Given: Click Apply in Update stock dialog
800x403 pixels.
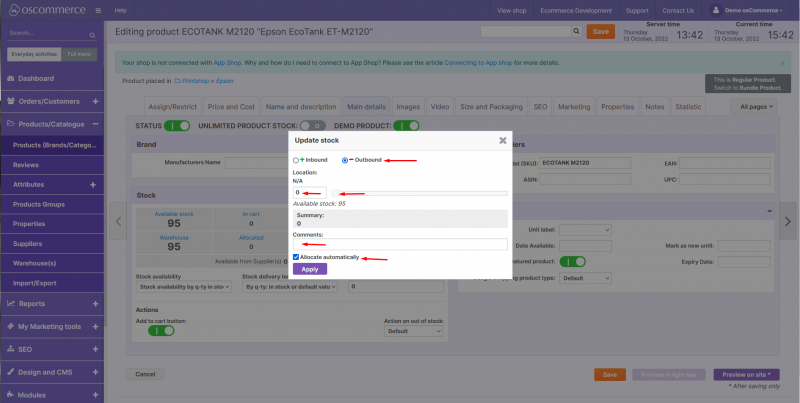Looking at the screenshot, I should [x=309, y=269].
